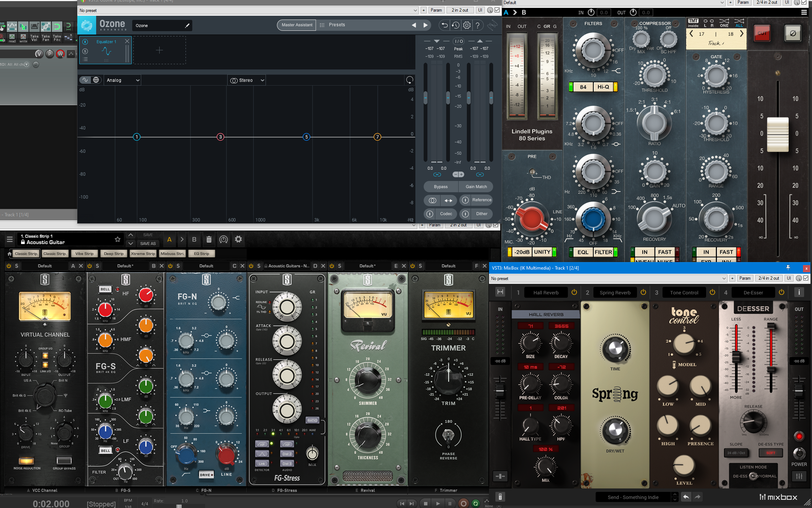Image resolution: width=812 pixels, height=508 pixels.
Task: Toggle Hall Reverb power in MixBox
Action: pyautogui.click(x=574, y=292)
